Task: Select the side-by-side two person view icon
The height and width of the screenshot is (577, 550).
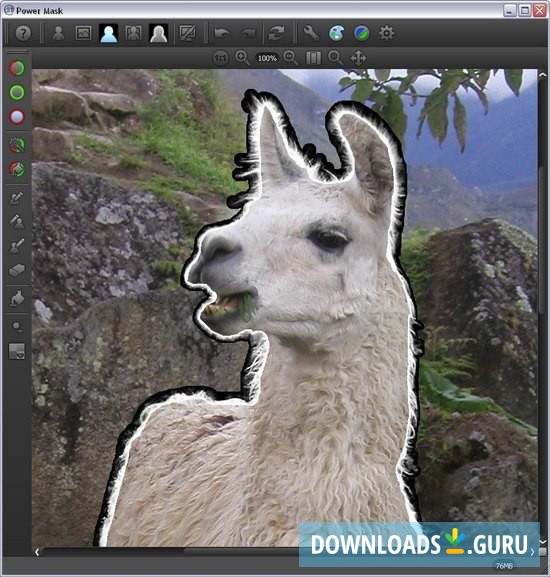Action: tap(134, 33)
